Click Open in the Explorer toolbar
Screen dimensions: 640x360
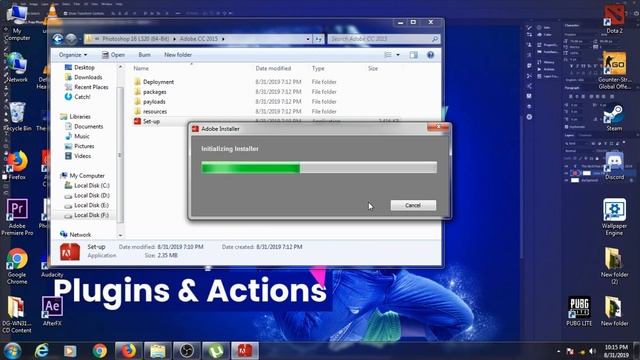[x=113, y=55]
